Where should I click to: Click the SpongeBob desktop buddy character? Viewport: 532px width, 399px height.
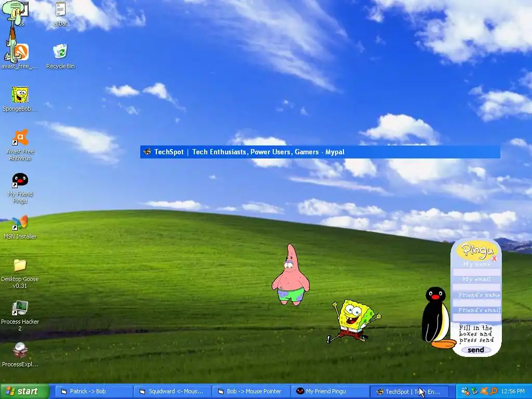pos(353,321)
